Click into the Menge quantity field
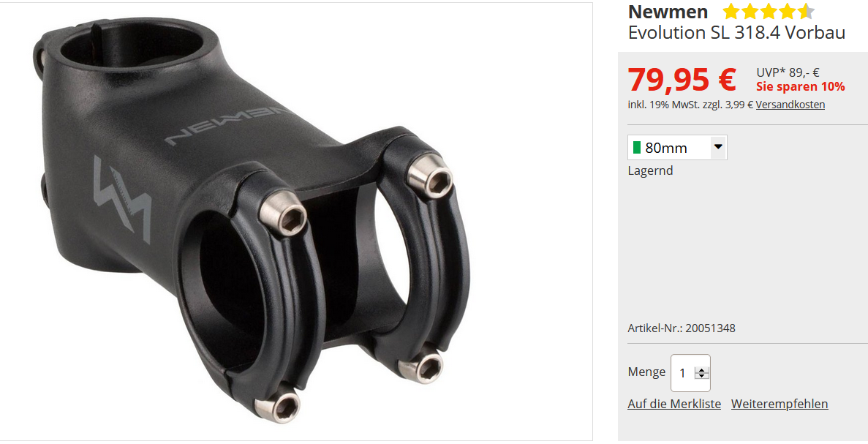The width and height of the screenshot is (868, 444). pos(690,373)
